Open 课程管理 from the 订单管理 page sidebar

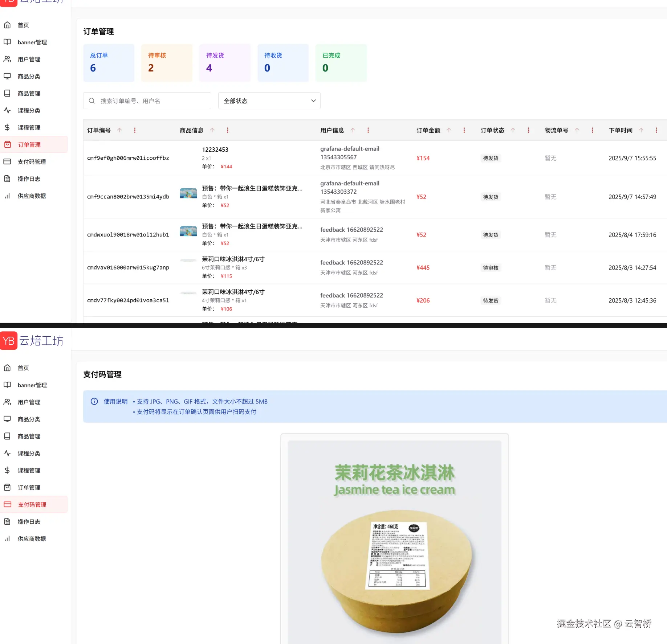click(34, 127)
